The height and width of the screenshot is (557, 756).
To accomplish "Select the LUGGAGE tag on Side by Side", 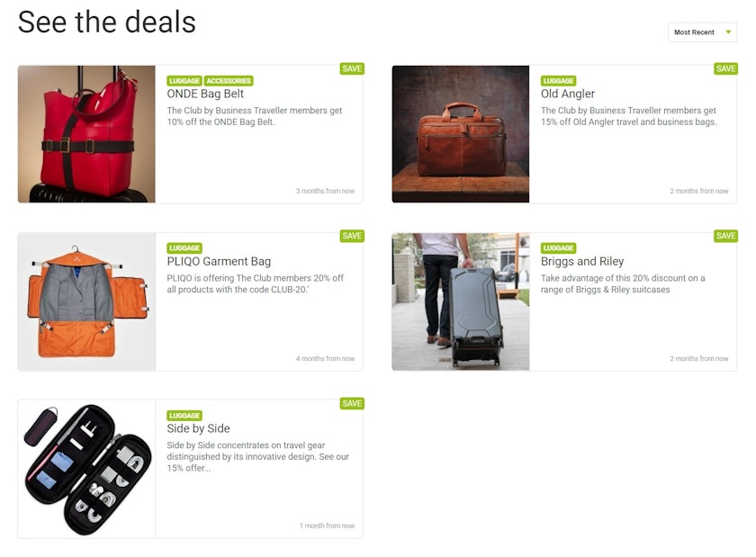I will point(184,415).
